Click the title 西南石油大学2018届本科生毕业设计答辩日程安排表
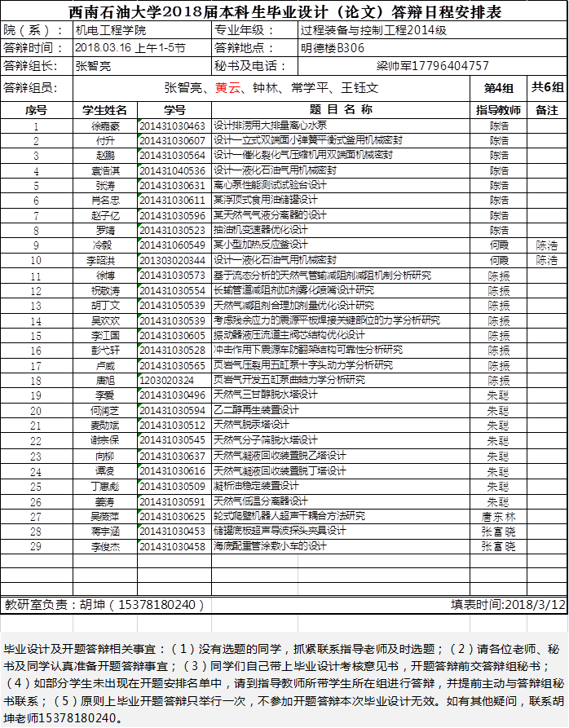Viewport: 569px width, 728px height. tap(285, 11)
